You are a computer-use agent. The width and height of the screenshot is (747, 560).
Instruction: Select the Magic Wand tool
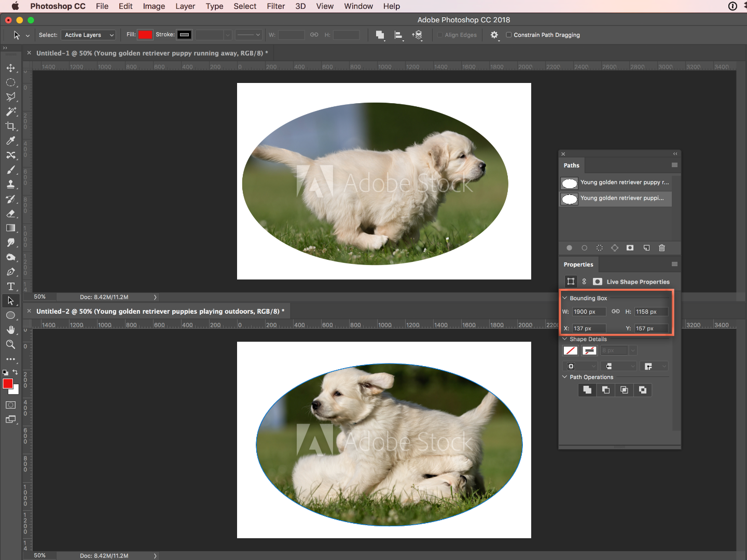tap(10, 111)
